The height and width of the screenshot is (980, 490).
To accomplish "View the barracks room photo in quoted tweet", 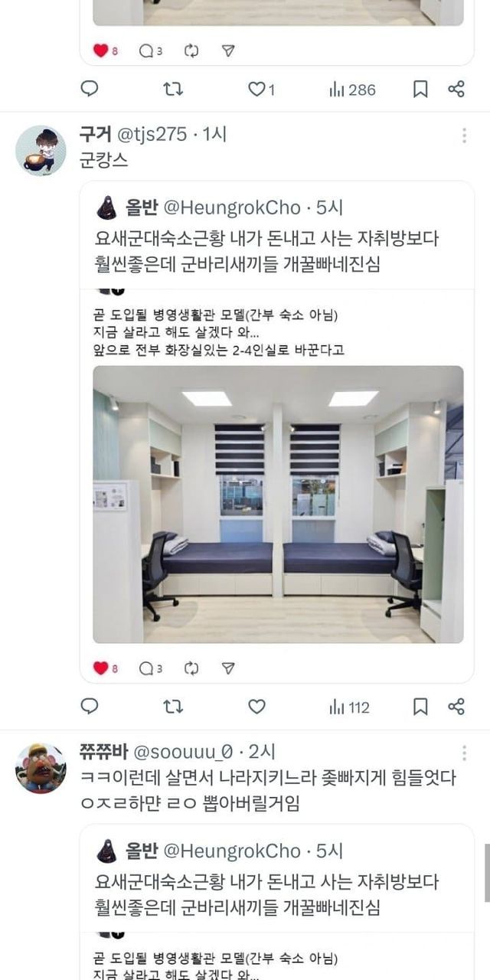I will click(278, 504).
